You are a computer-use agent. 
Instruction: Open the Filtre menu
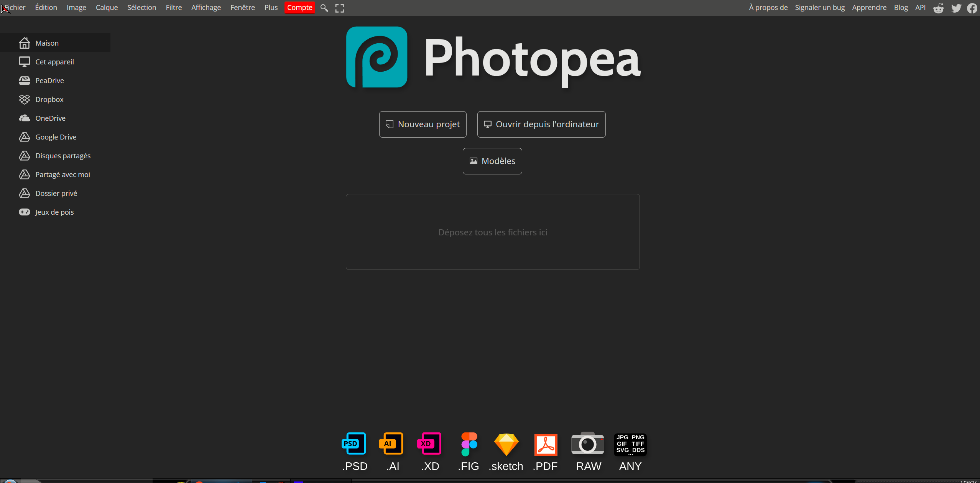pos(174,7)
